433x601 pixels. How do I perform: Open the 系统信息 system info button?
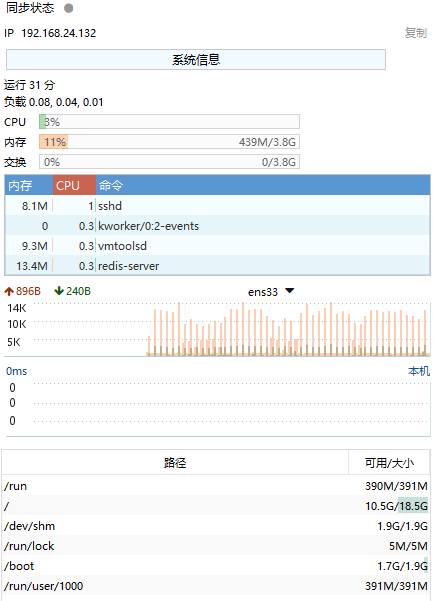196,59
